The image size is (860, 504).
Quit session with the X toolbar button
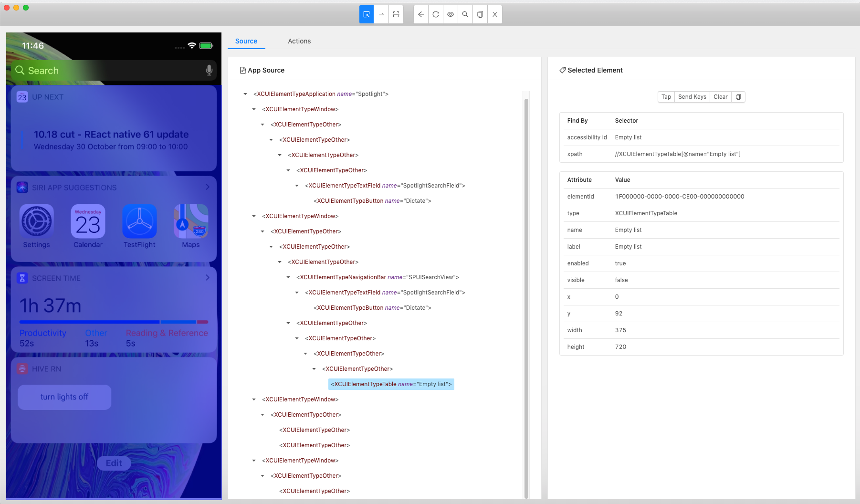pyautogui.click(x=495, y=14)
